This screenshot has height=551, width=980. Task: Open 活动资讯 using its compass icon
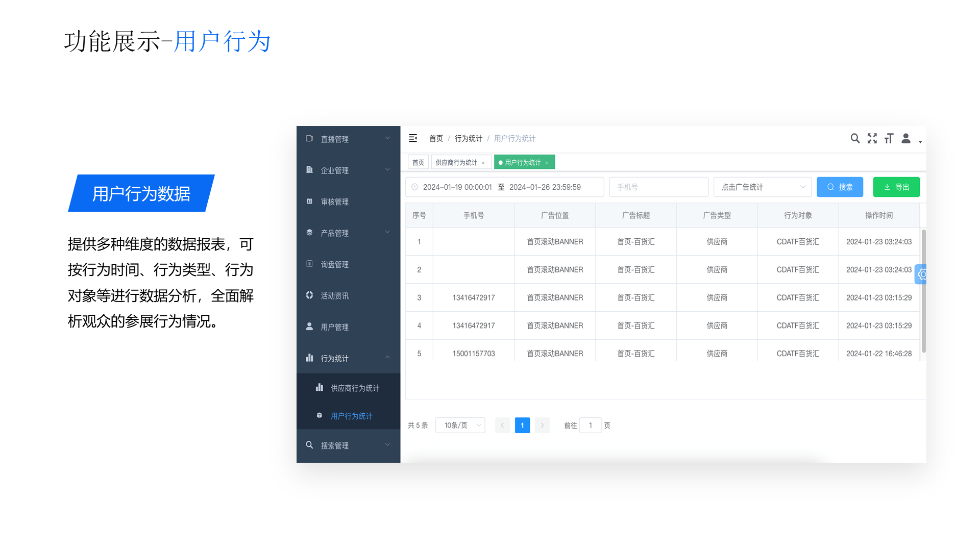309,295
